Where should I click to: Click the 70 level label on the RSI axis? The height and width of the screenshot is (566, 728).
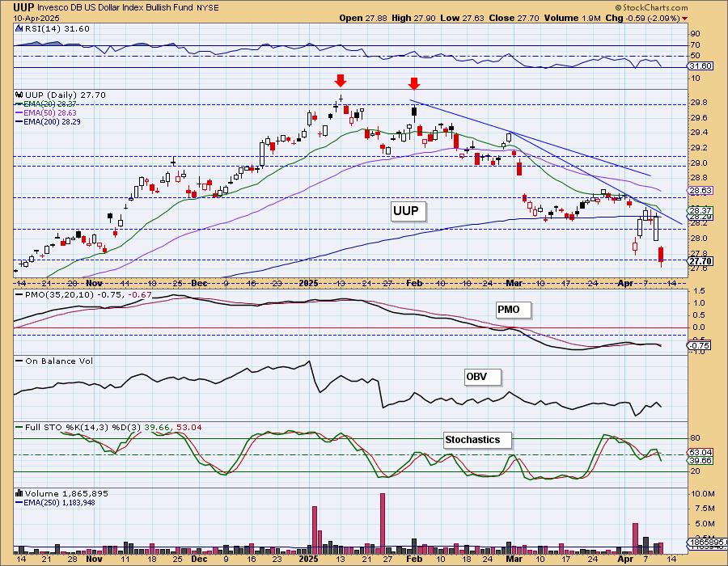pos(696,45)
